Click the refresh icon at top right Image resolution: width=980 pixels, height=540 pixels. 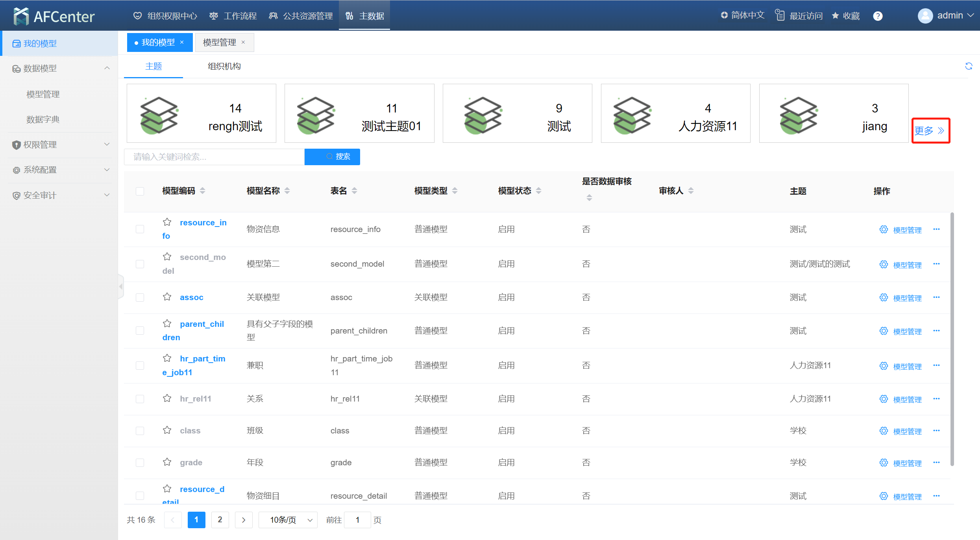click(969, 66)
